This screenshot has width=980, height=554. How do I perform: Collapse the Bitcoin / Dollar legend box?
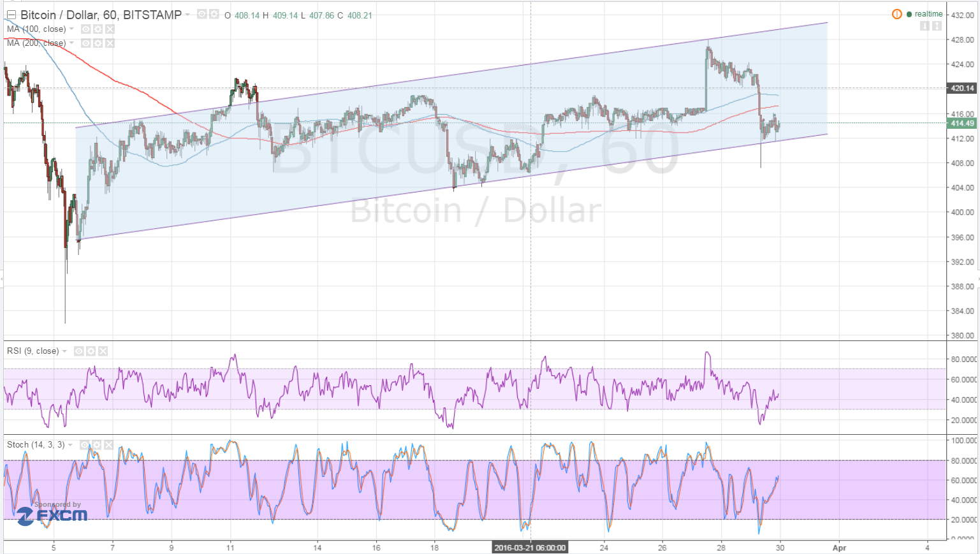point(11,15)
